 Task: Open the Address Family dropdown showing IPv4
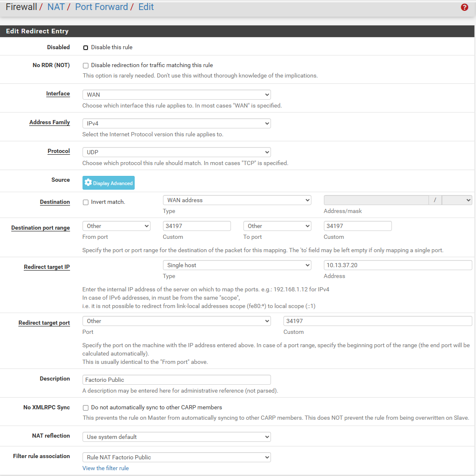tap(176, 123)
